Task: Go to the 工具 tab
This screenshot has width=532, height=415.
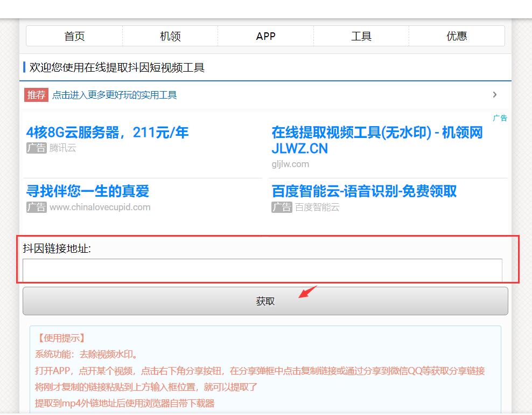Action: (x=361, y=36)
